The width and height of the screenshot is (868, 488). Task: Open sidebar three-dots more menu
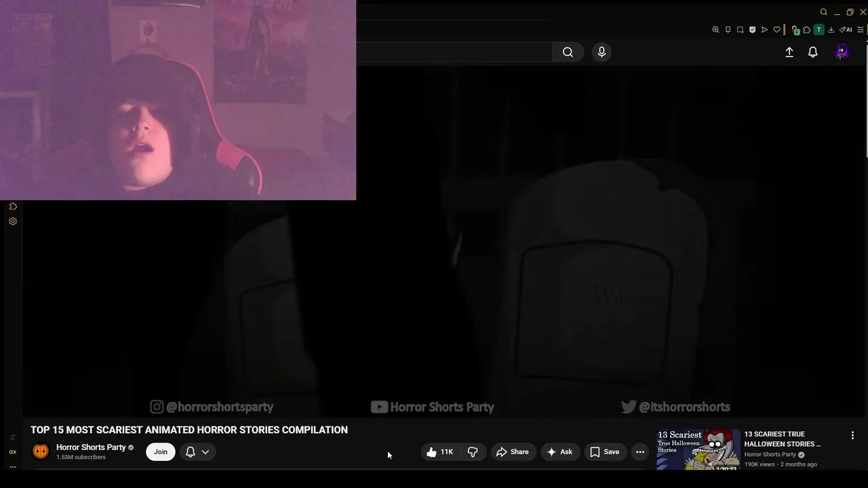(12, 466)
